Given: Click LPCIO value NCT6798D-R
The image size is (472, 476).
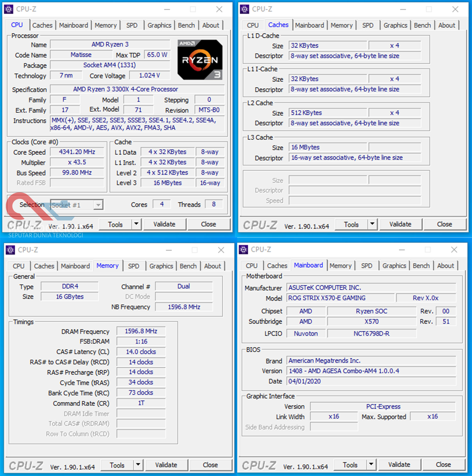Looking at the screenshot, I should [x=372, y=334].
